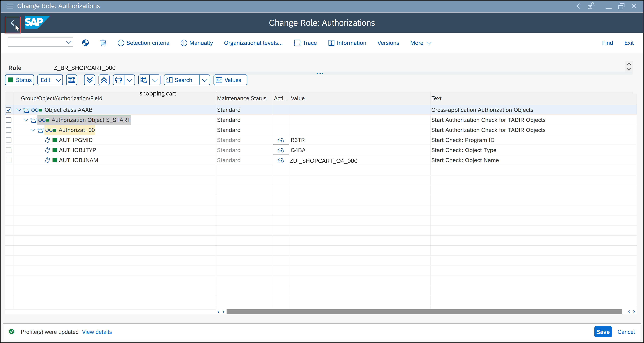Open the Versions menu item
Image resolution: width=644 pixels, height=343 pixels.
[x=388, y=43]
